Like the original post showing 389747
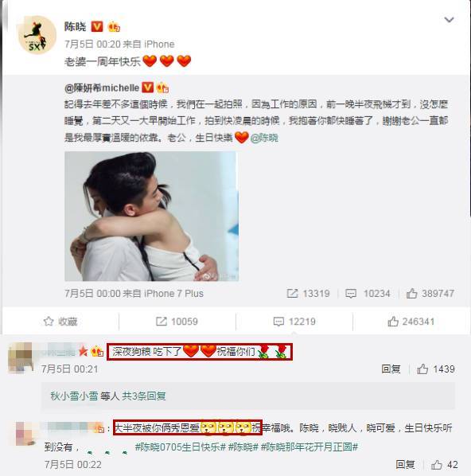Viewport: 471px width, 476px height. [430, 293]
